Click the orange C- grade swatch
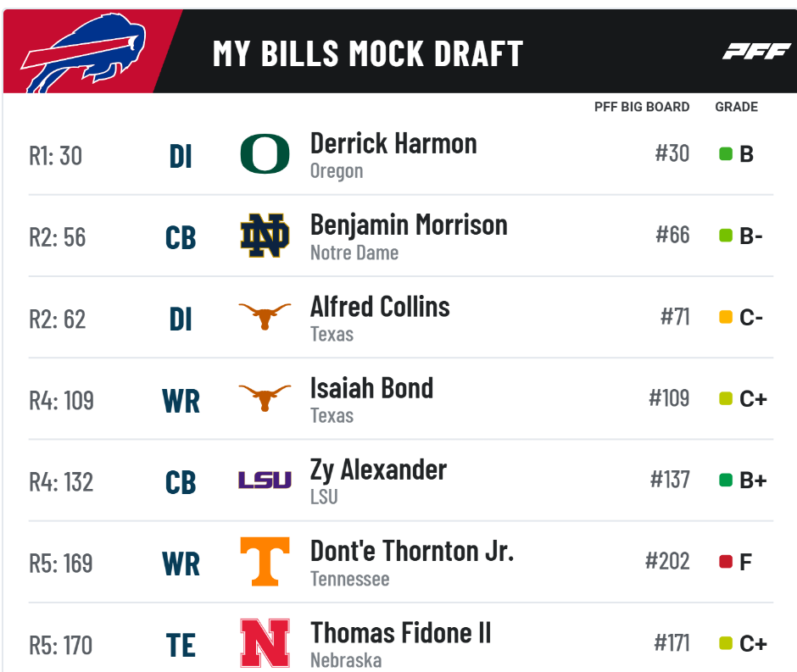 (726, 317)
